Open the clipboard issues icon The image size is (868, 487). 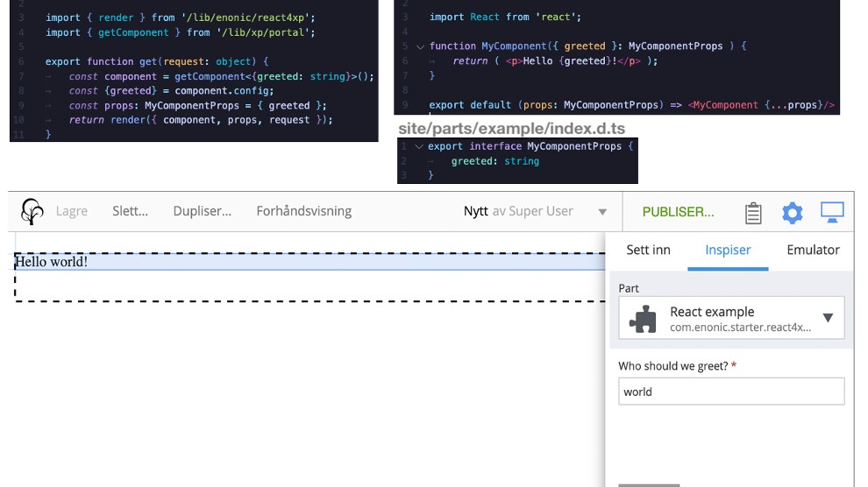(753, 213)
